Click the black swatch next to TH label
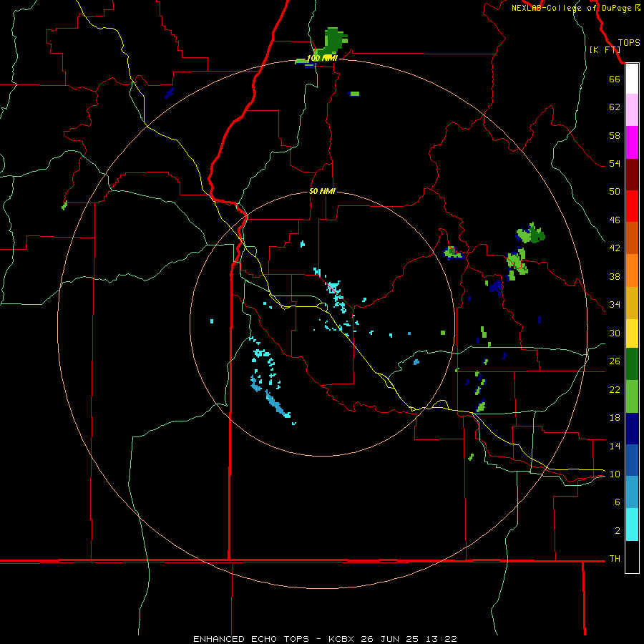Viewport: 644px width, 644px height. (x=632, y=557)
